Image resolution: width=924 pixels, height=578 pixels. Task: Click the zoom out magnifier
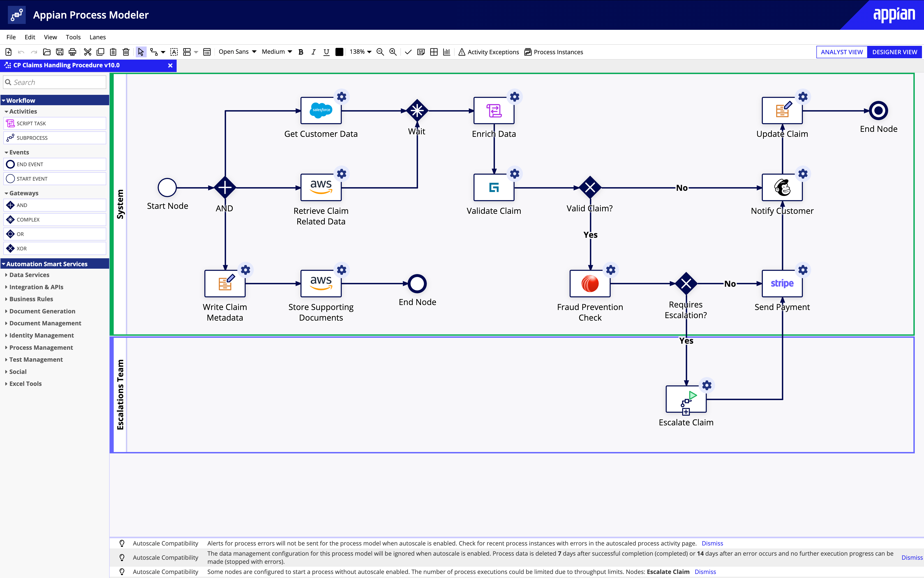pos(380,52)
